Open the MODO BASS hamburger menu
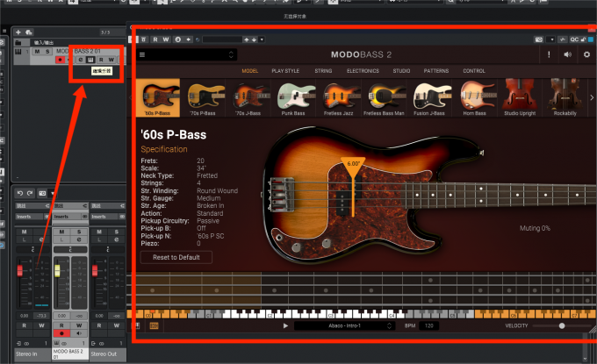Screen dimensions: 597x364 click(142, 54)
